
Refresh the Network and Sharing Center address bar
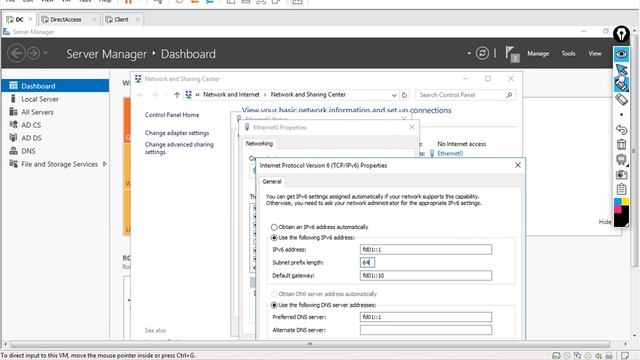coord(404,95)
